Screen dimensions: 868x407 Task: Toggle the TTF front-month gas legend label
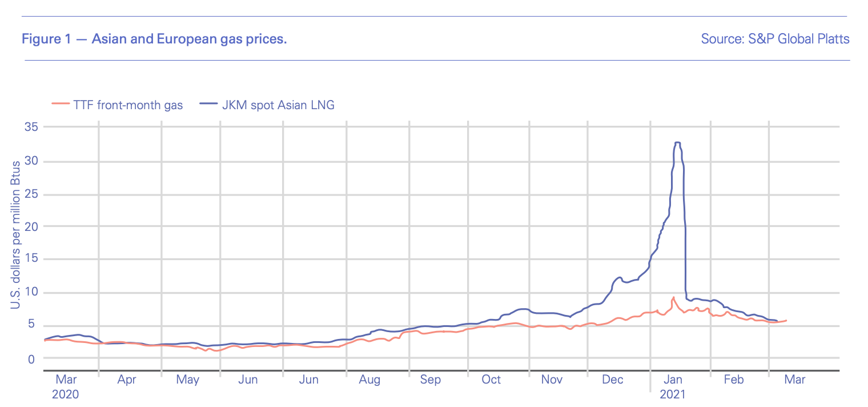coord(127,105)
